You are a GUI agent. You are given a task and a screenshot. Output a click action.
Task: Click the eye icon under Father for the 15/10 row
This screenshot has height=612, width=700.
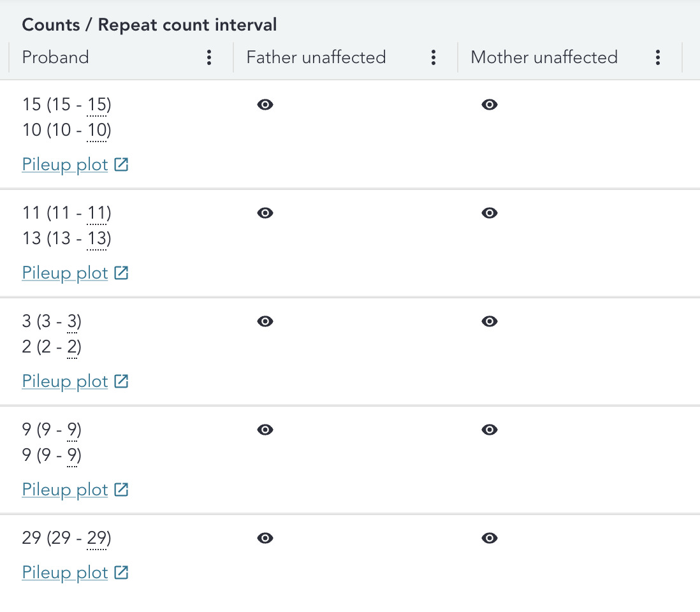265,104
